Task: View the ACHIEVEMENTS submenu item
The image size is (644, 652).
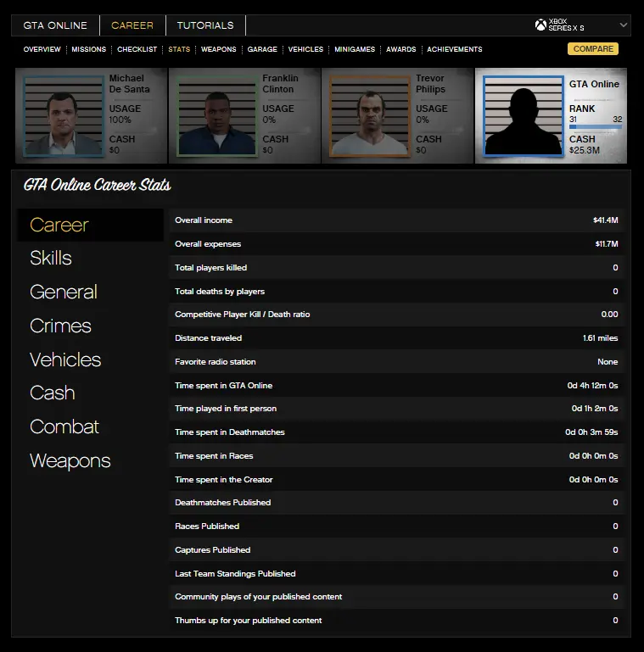Action: (455, 49)
